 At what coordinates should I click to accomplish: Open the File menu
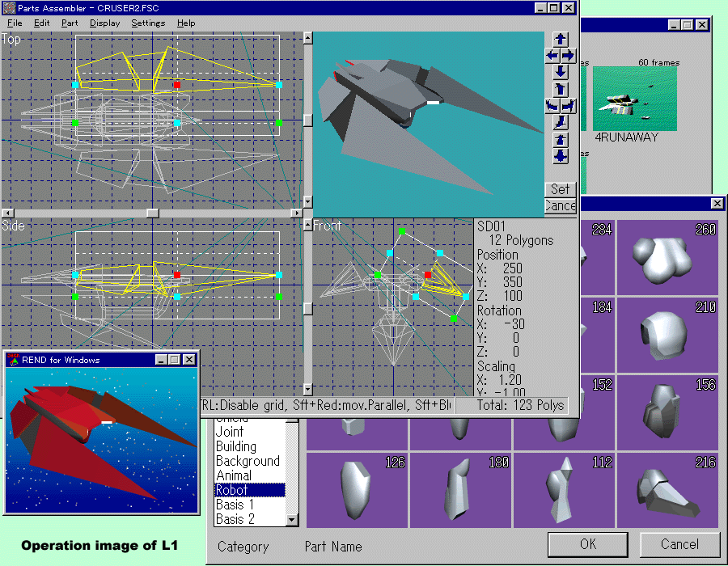coord(15,23)
